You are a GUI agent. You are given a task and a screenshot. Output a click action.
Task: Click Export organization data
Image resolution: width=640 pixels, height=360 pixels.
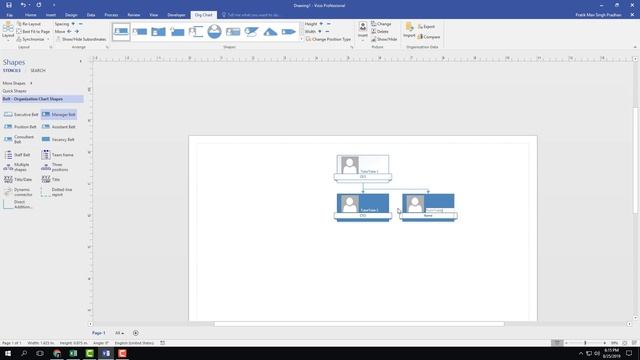[426, 27]
